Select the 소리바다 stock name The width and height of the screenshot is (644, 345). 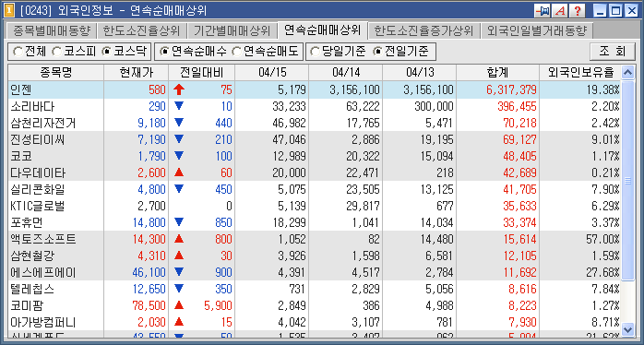pyautogui.click(x=32, y=106)
